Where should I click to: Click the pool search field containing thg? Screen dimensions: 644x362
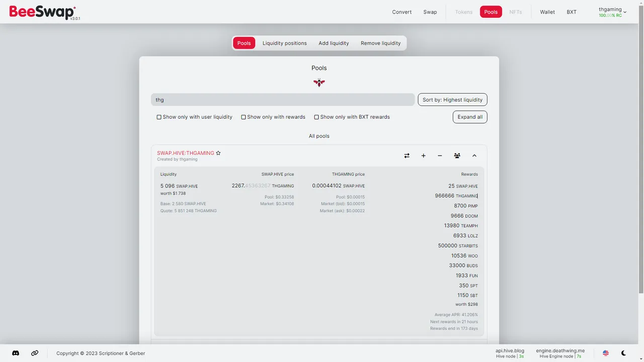(283, 100)
